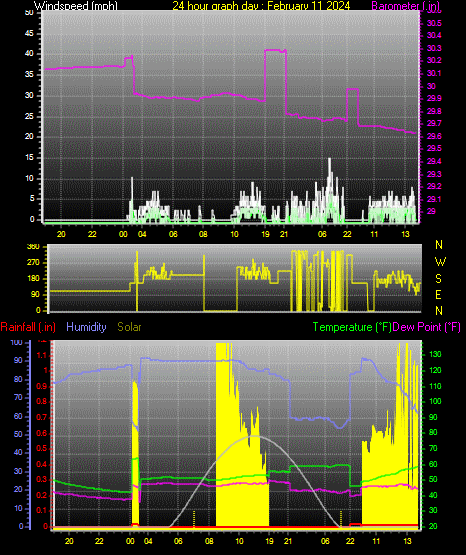Click the graph title February 11 2024
This screenshot has width=466, height=555.
[309, 6]
